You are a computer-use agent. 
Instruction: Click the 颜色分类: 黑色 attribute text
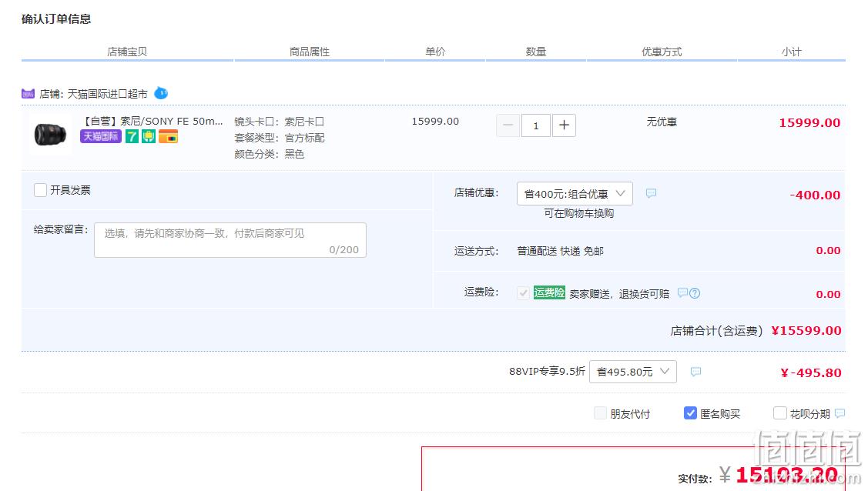(269, 154)
